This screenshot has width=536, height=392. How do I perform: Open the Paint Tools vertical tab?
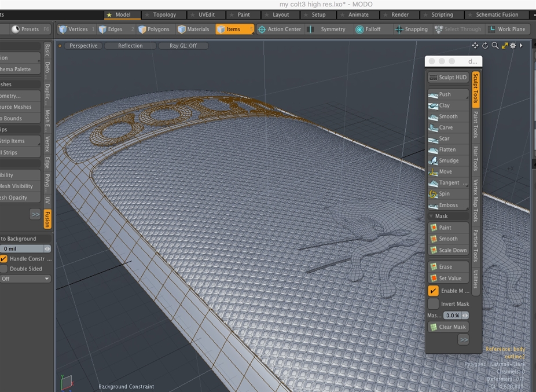476,124
